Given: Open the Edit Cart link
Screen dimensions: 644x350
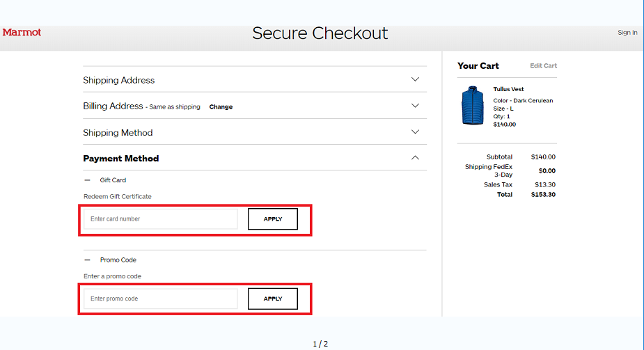Looking at the screenshot, I should point(543,65).
